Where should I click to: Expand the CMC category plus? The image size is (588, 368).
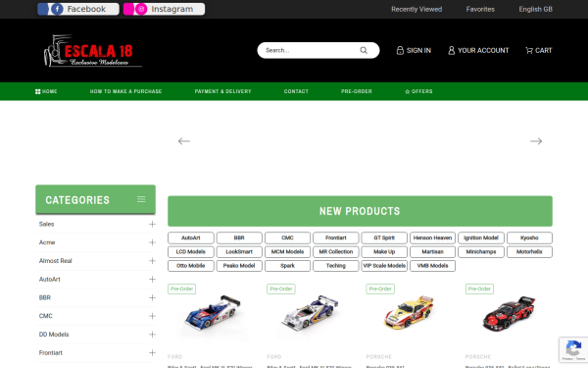tap(152, 316)
